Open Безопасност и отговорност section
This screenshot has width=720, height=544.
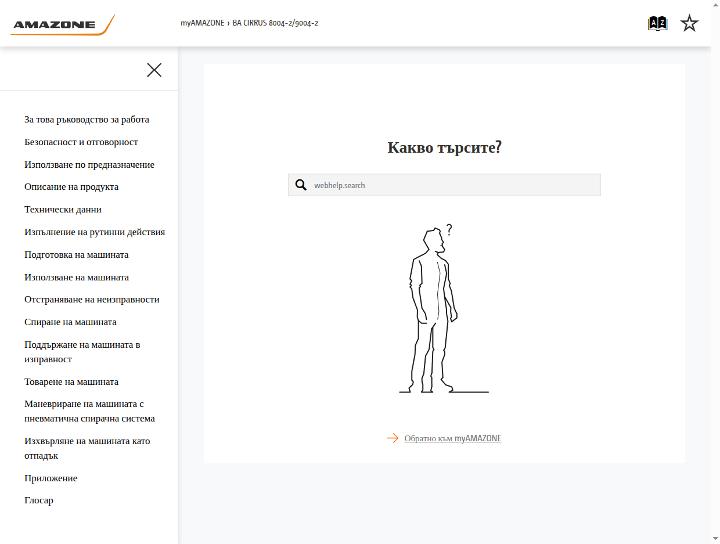(81, 142)
